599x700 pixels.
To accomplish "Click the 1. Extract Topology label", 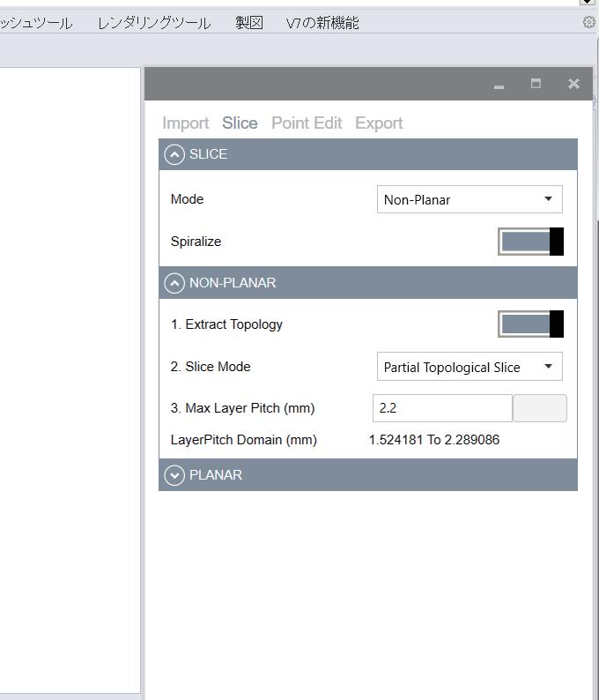I will [x=226, y=324].
